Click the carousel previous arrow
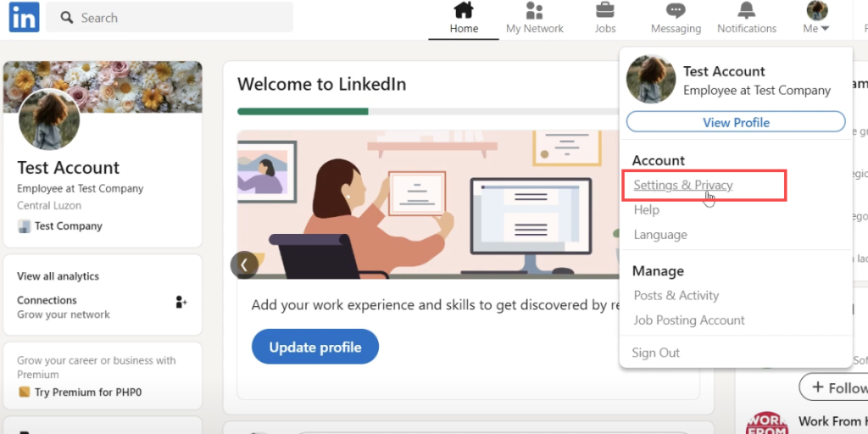 tap(244, 265)
